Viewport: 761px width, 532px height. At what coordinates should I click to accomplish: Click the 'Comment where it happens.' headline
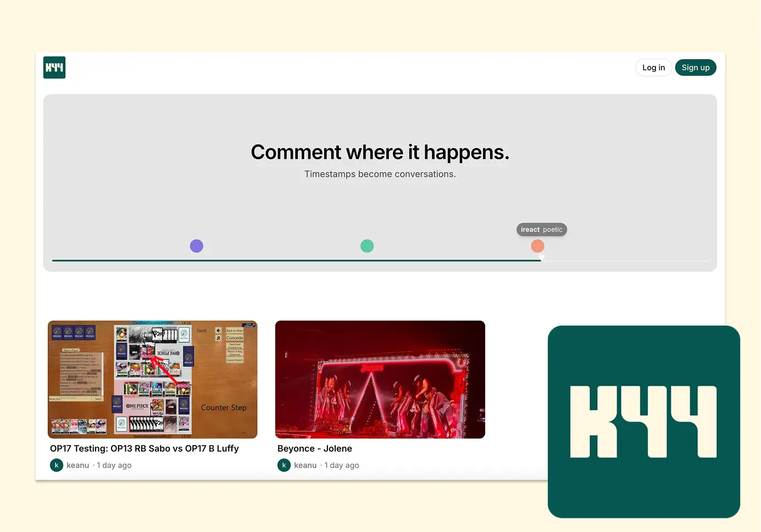click(380, 152)
